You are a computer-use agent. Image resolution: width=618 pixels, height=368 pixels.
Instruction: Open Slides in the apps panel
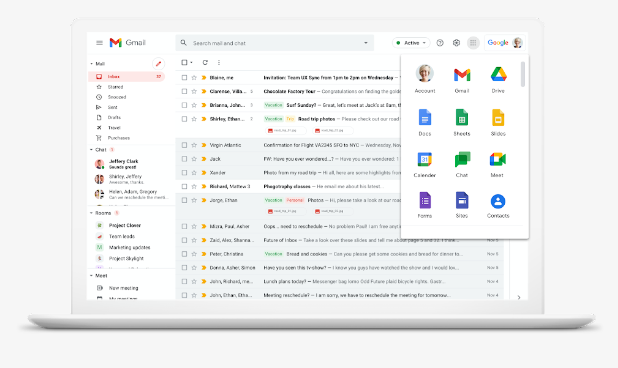coord(498,122)
